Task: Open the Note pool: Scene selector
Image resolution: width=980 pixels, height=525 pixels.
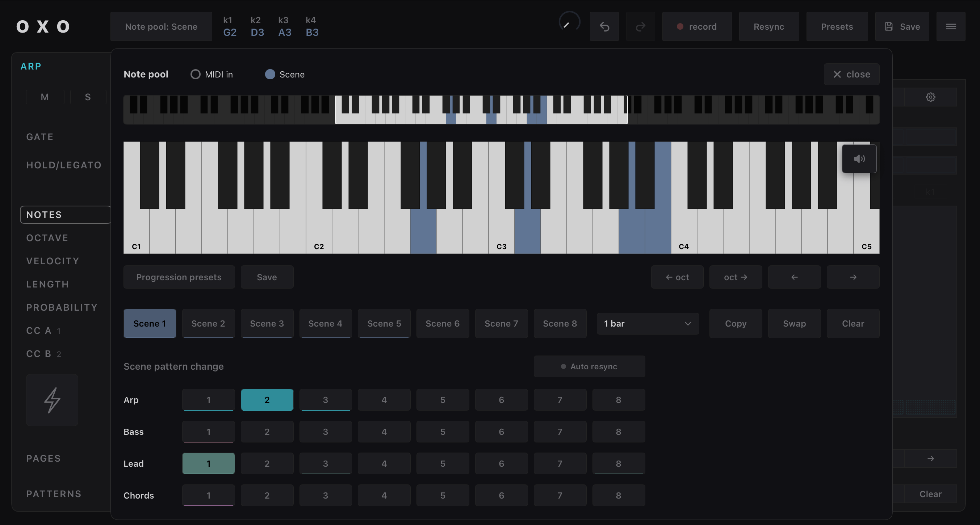Action: click(x=161, y=27)
